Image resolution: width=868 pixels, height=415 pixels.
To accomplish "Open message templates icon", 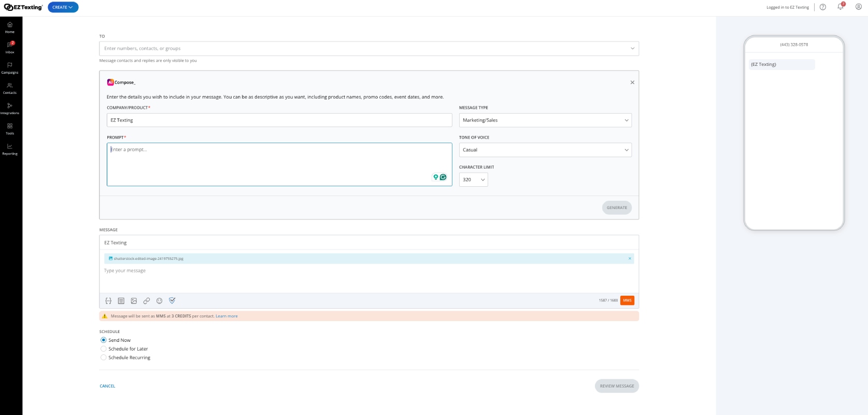I will (121, 301).
